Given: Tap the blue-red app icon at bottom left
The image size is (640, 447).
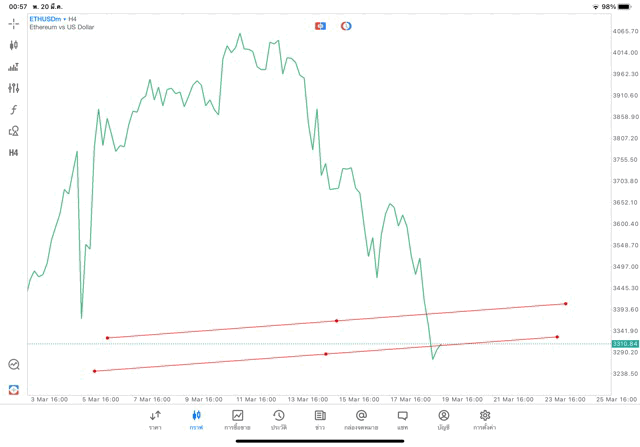Looking at the screenshot, I should (14, 389).
